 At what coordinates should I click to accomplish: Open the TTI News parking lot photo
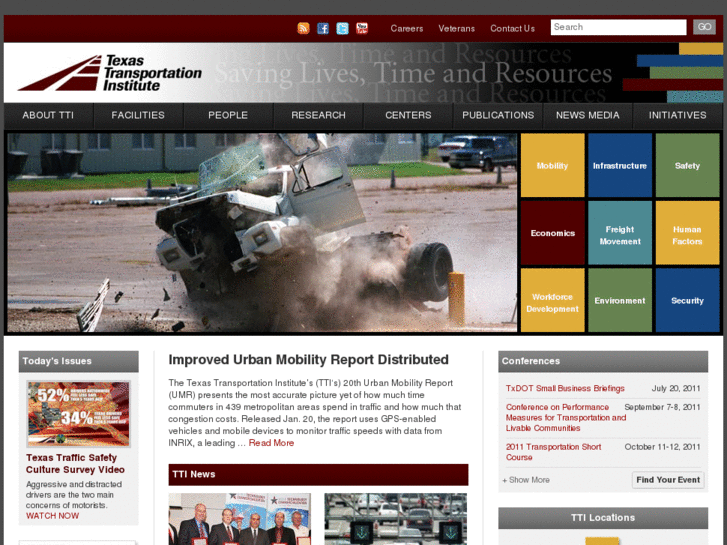pyautogui.click(x=395, y=519)
